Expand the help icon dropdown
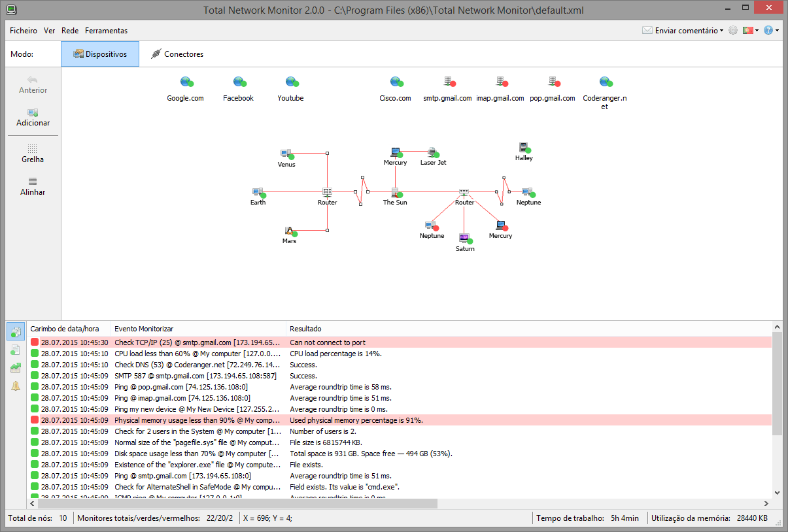The image size is (788, 532). pos(771,31)
